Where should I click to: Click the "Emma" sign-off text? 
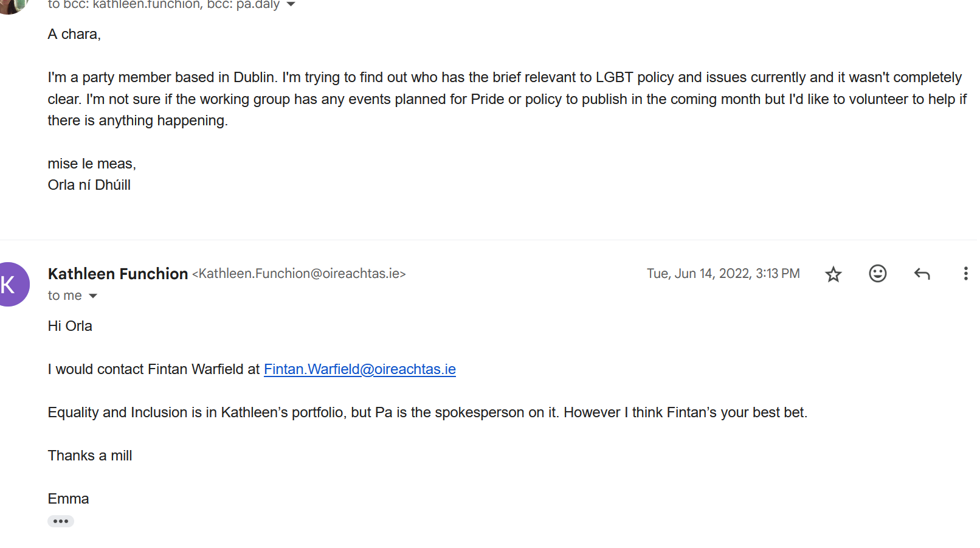[x=68, y=499]
